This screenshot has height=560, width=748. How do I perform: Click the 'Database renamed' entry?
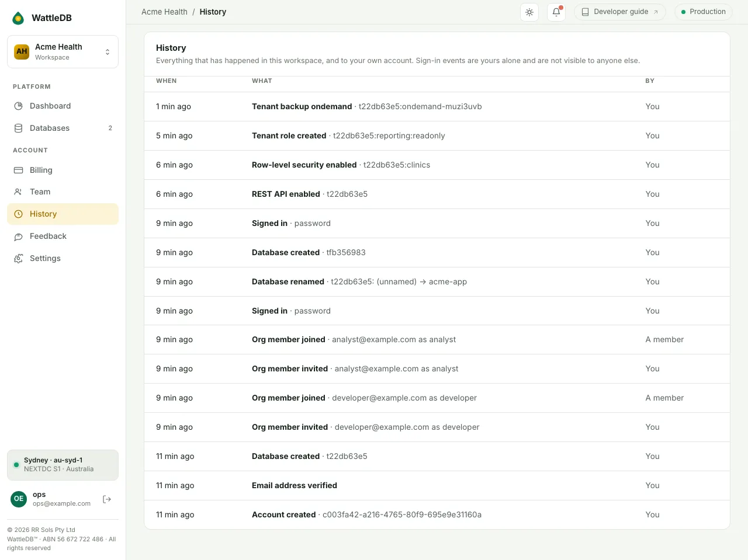click(x=437, y=281)
